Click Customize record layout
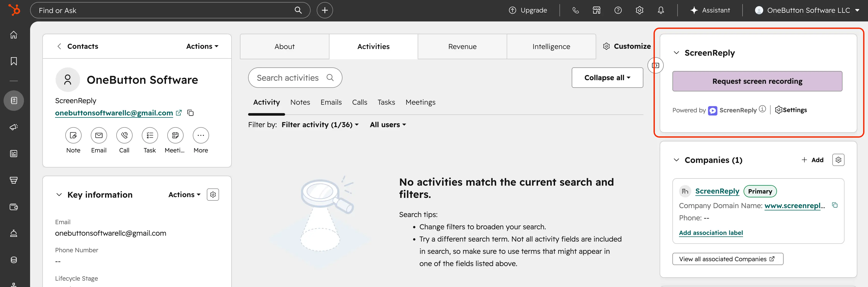 [x=627, y=46]
